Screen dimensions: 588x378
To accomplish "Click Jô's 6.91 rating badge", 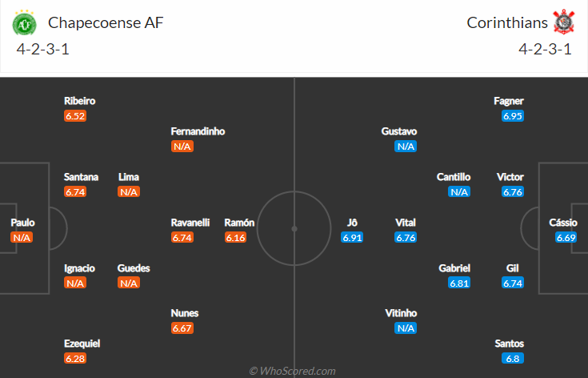I will coord(352,237).
